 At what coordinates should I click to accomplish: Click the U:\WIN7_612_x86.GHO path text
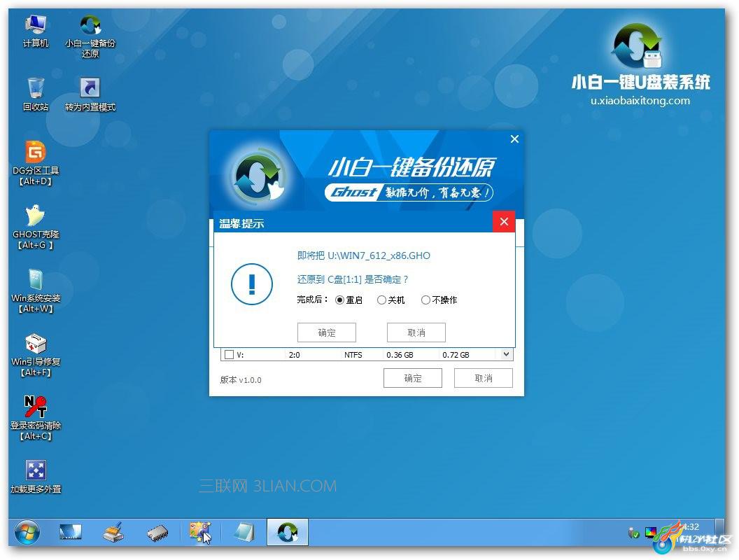pos(379,255)
